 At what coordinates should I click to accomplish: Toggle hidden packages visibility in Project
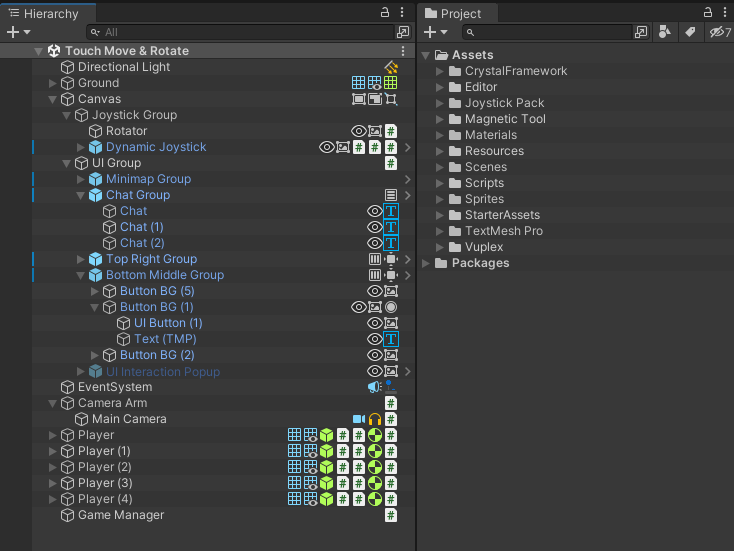[x=720, y=32]
